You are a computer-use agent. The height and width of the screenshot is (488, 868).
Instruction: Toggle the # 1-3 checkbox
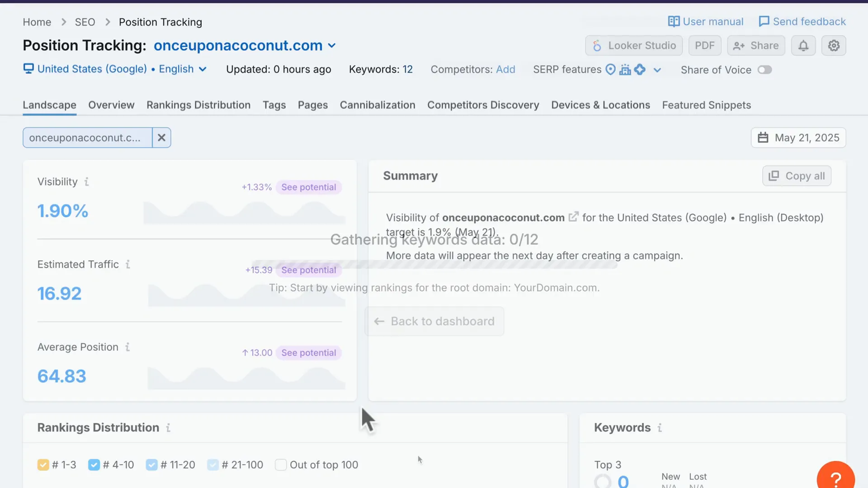[43, 465]
